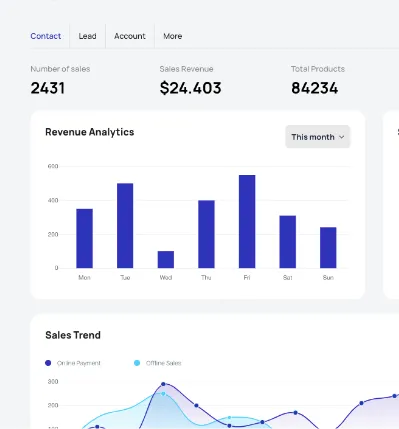Click the Thursday revenue bar
399x429 pixels.
click(x=206, y=234)
